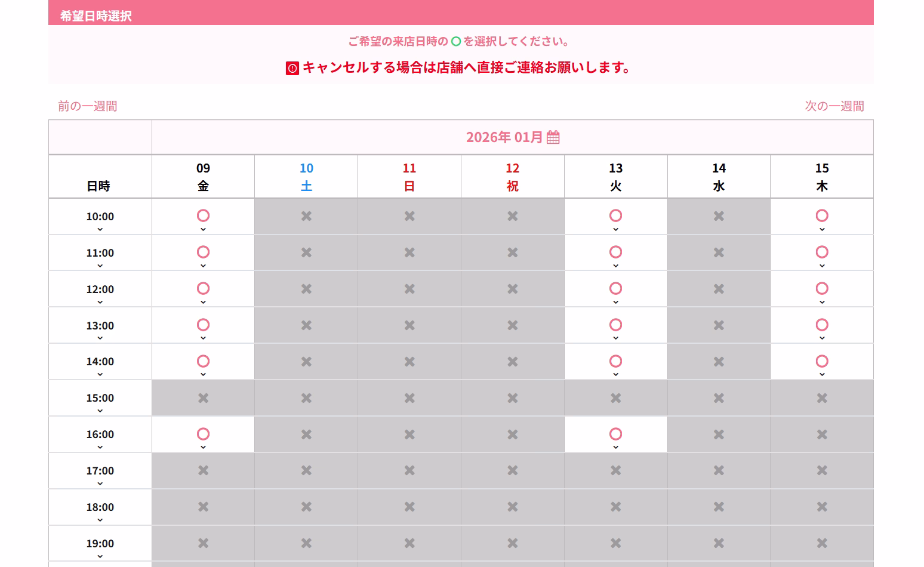Screen dimensions: 924x567
Task: Expand the chevron under the 16:00 time label
Action: click(x=100, y=447)
